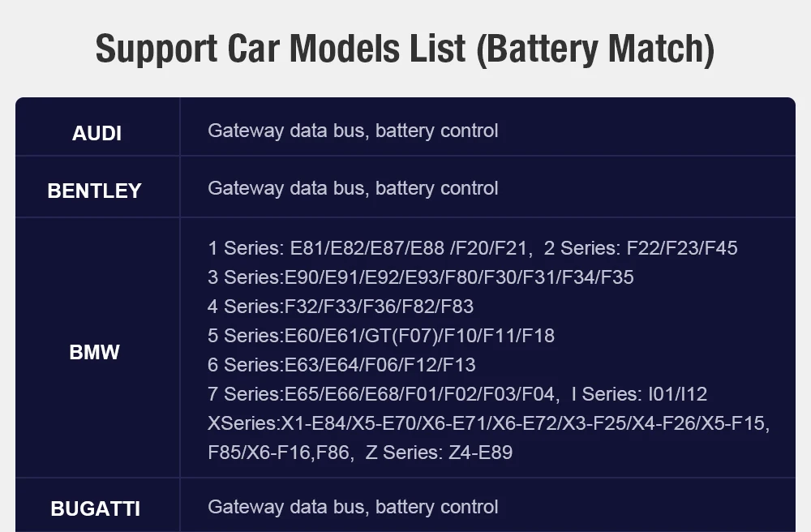Click the BMW 3 Series model line

[x=420, y=277]
